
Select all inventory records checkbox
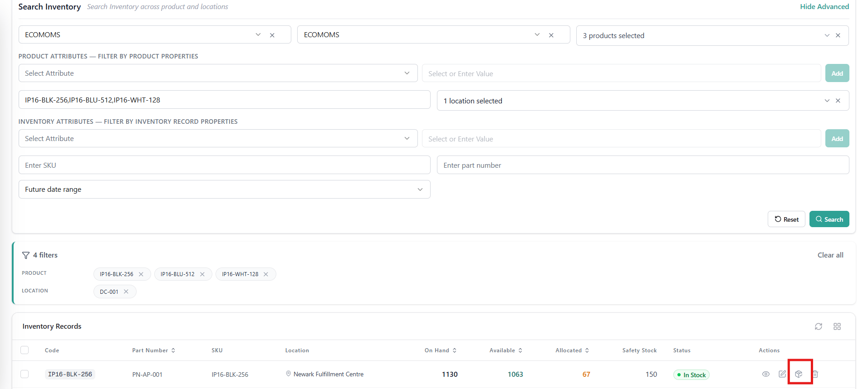(25, 350)
